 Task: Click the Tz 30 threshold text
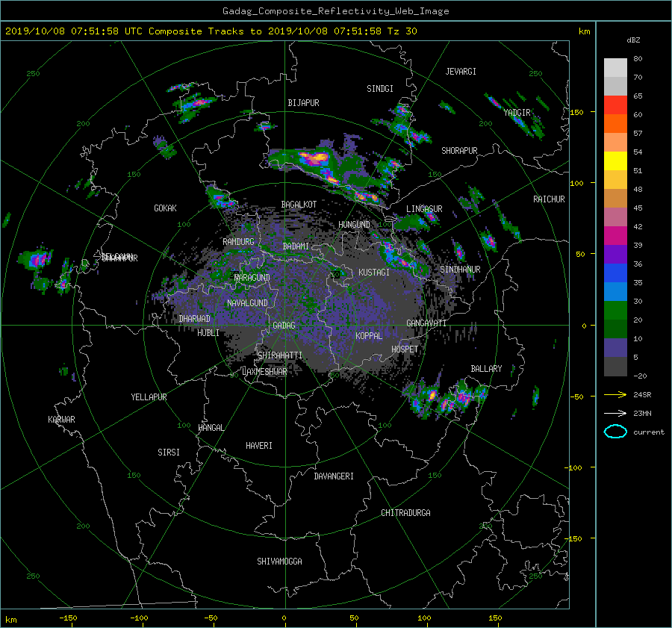402,31
